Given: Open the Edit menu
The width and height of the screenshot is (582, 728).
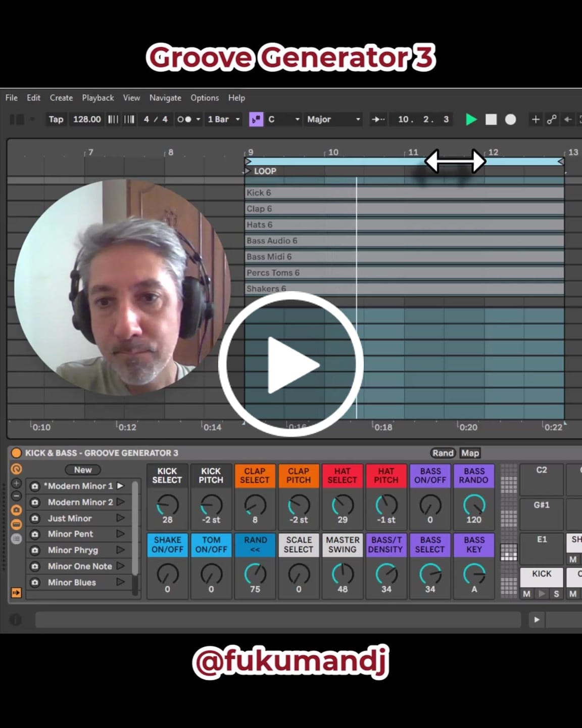Looking at the screenshot, I should pyautogui.click(x=34, y=98).
